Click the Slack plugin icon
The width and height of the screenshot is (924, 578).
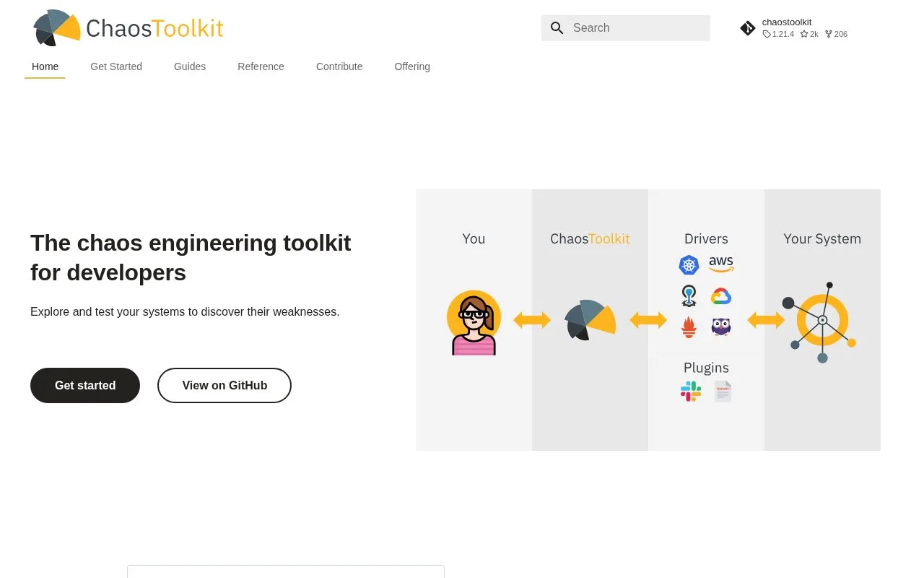pyautogui.click(x=691, y=392)
